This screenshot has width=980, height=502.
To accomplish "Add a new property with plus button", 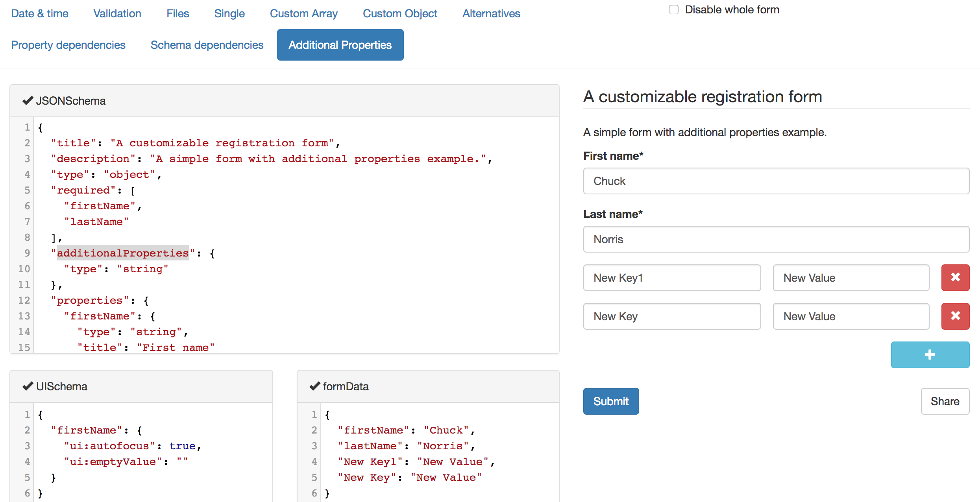I will [x=930, y=355].
